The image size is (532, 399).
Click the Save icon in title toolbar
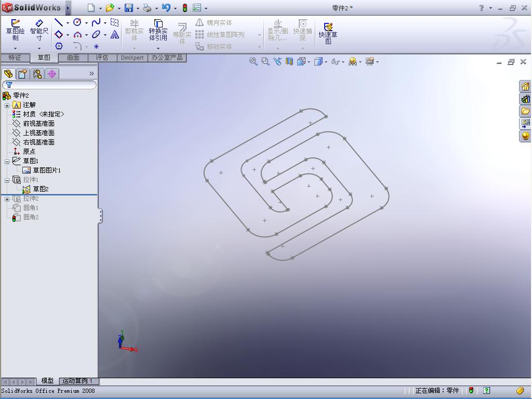[129, 7]
